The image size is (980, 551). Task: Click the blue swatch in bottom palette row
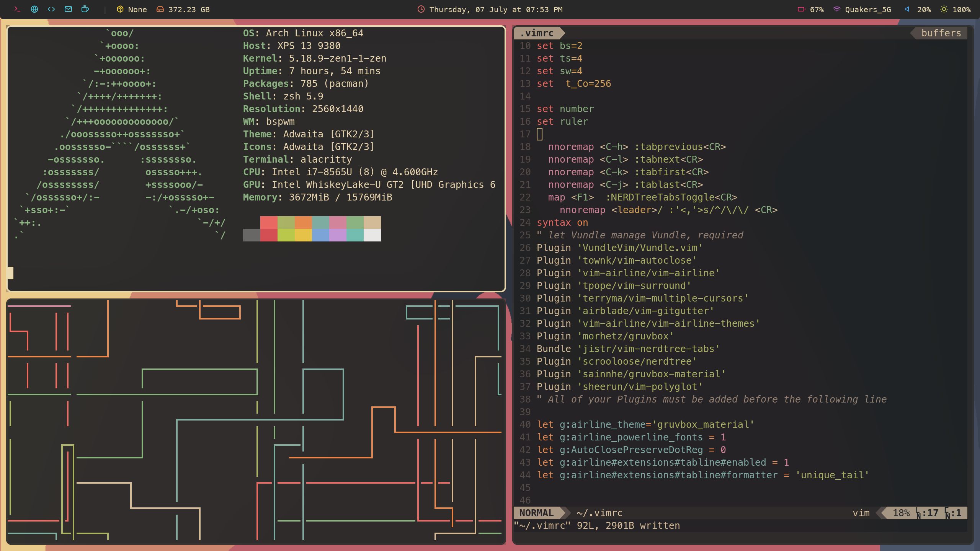320,235
